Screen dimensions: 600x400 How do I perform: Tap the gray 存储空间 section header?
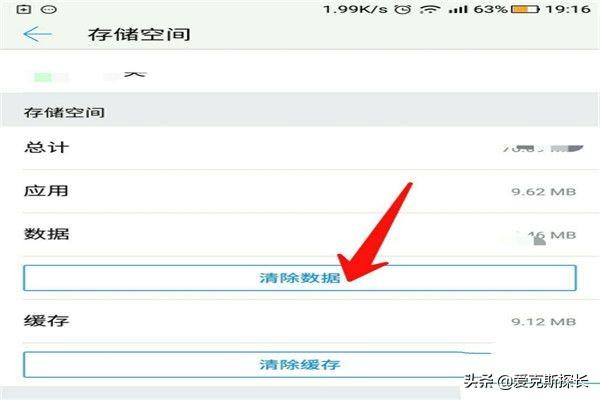coord(300,112)
